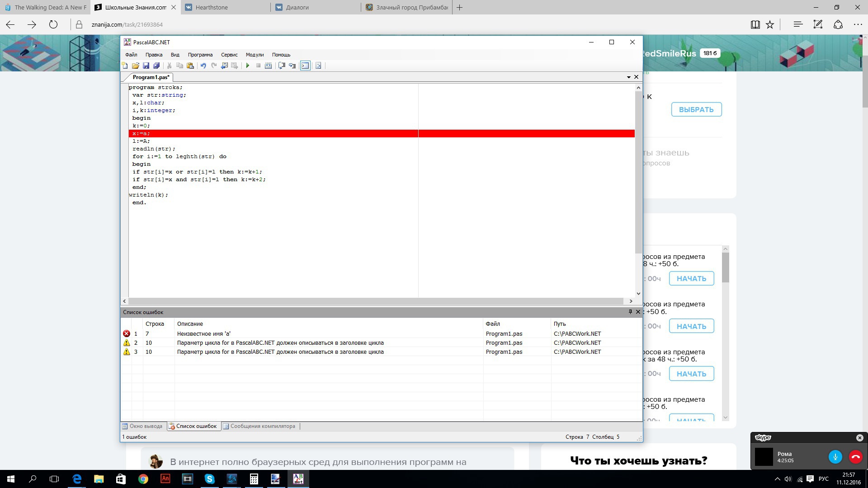Stop the program with the square icon

click(x=258, y=66)
